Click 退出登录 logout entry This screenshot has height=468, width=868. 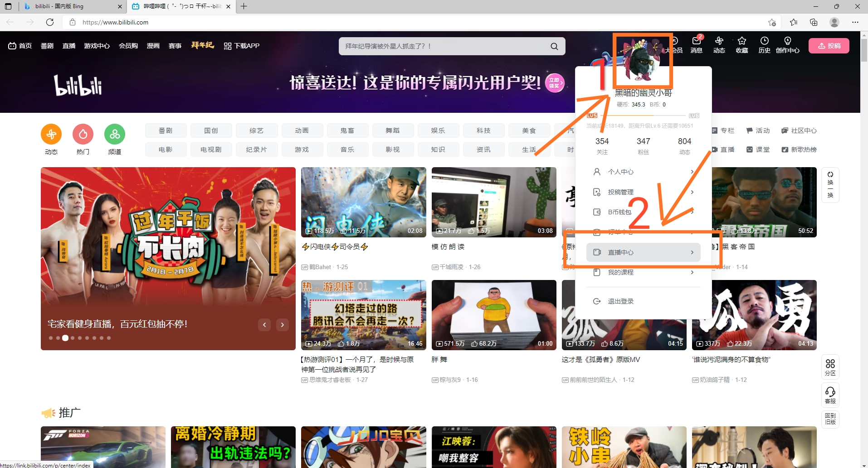[x=644, y=301]
